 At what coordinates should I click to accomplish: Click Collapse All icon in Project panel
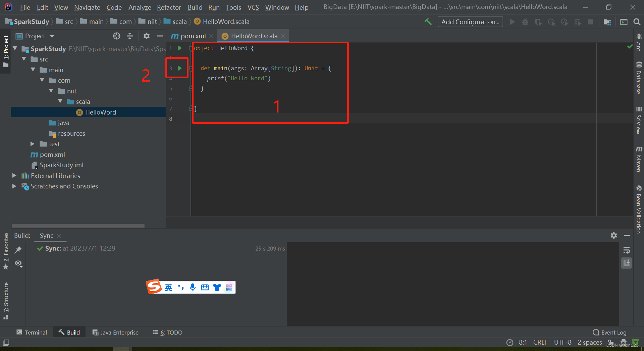[130, 36]
